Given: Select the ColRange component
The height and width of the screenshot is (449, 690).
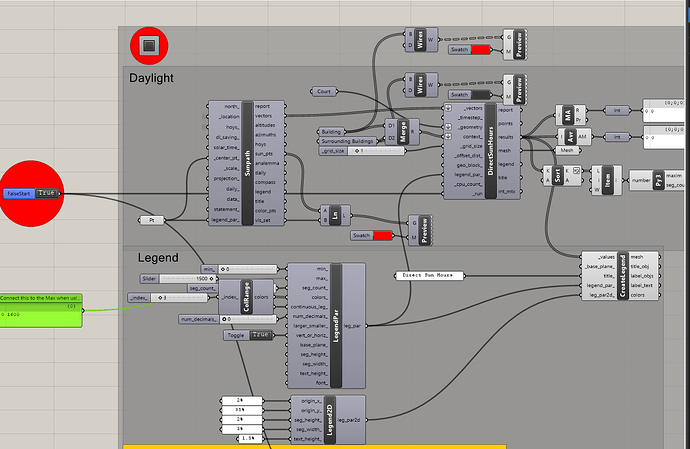Looking at the screenshot, I should point(246,297).
